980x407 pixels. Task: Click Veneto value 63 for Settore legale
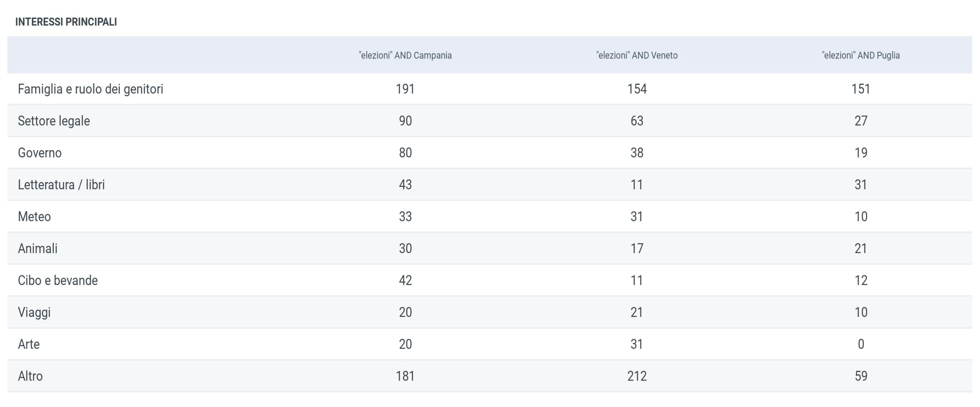pyautogui.click(x=637, y=121)
